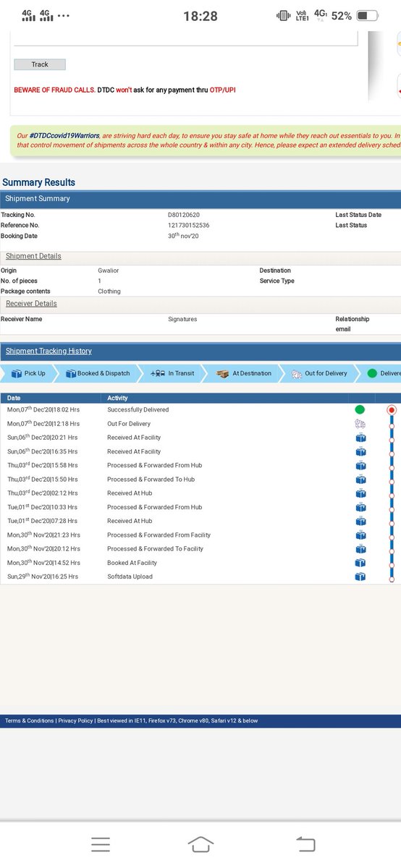
Task: Click the box icon for Thu 03rd Dec 15:58 row
Action: tap(360, 465)
